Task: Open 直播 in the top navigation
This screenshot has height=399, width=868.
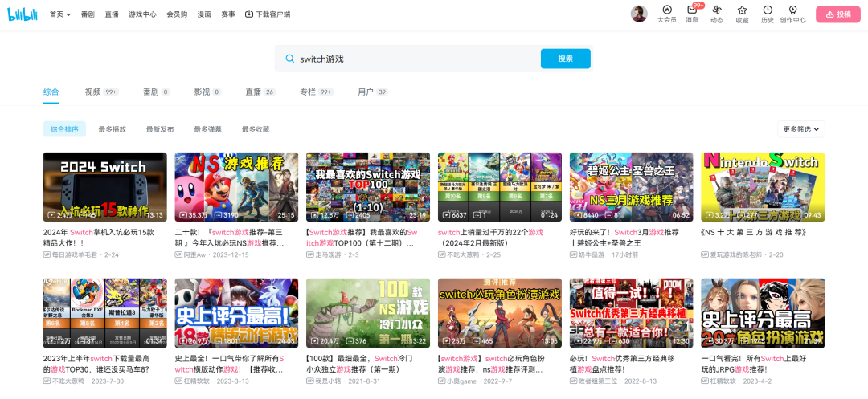Action: click(112, 14)
